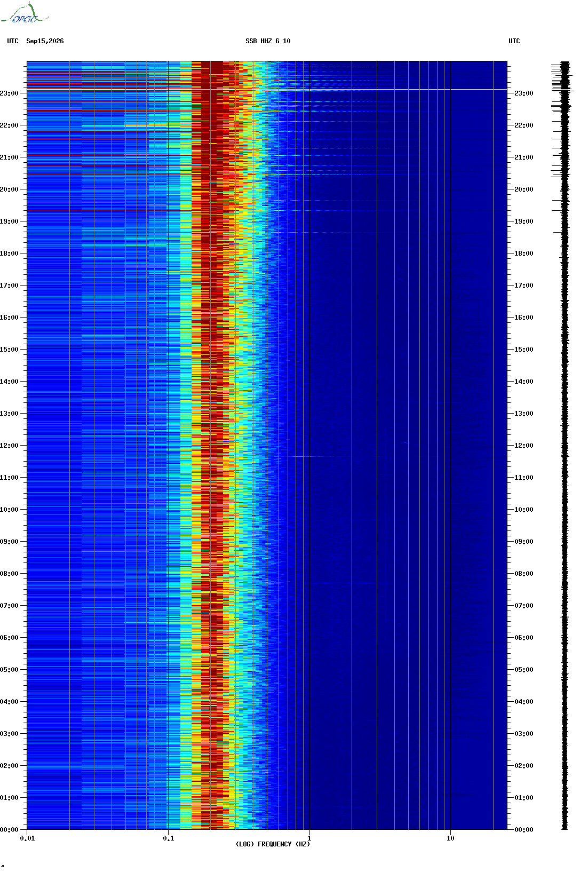
Task: Click the 1 Hz frequency axis label
Action: [x=309, y=838]
